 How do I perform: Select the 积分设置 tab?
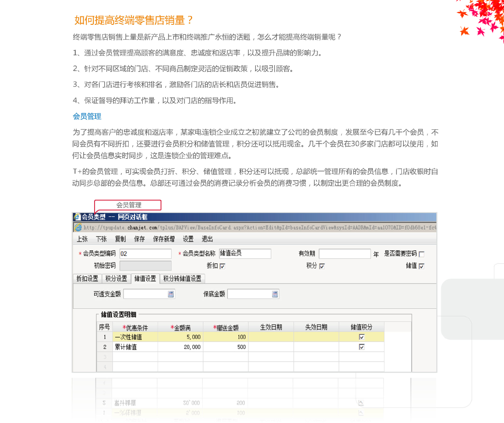[116, 278]
